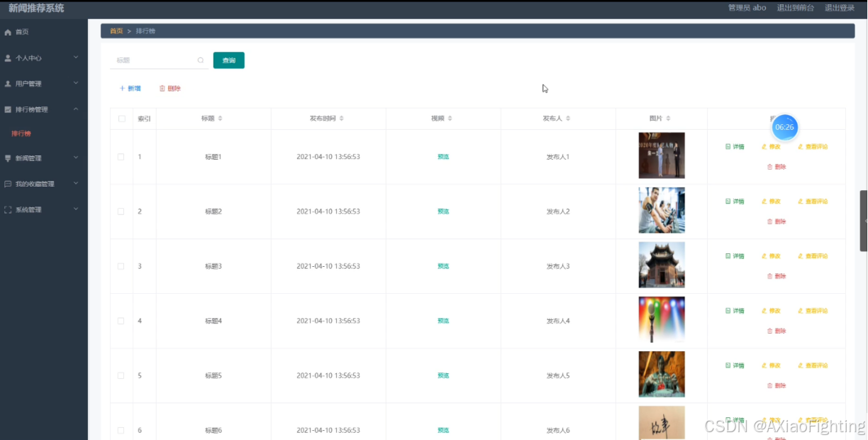Click the bulk 删除 button above the table
Viewport: 868px width, 440px height.
pos(170,89)
